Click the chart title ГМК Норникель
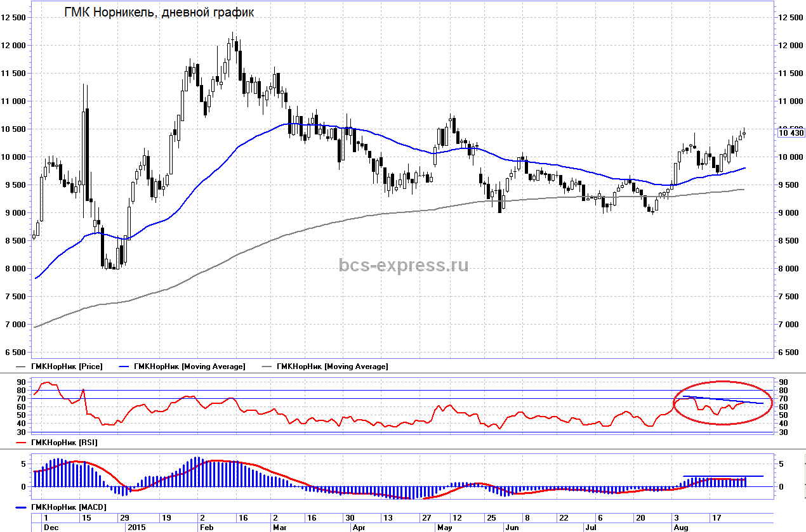The height and width of the screenshot is (532, 806). (159, 12)
